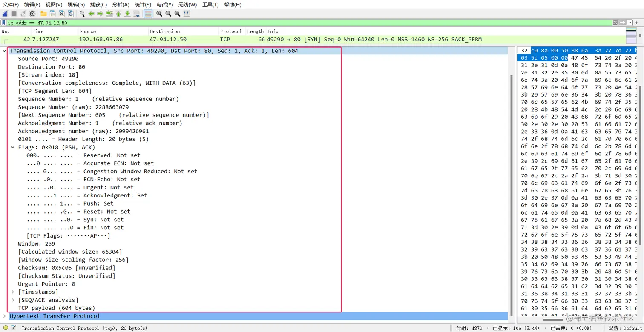The image size is (644, 332).
Task: Open the 跳转(G) menu
Action: pos(76,4)
